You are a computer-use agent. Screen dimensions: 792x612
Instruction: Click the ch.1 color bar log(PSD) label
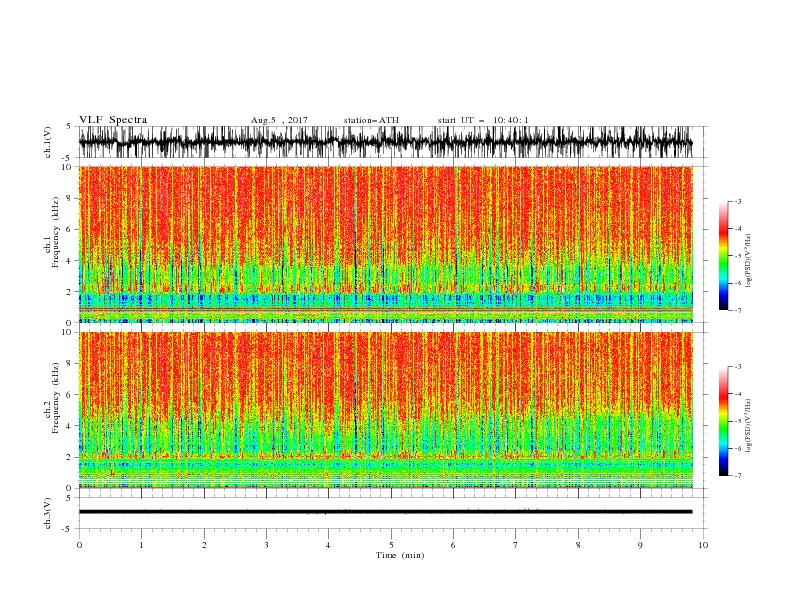tap(749, 261)
